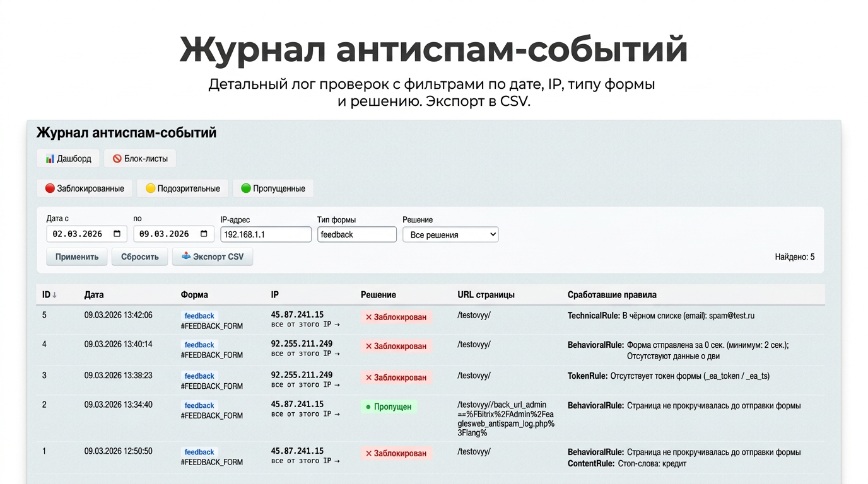Click the IP-адрес input showing 192.168.1.1
The width and height of the screenshot is (868, 484).
[265, 234]
